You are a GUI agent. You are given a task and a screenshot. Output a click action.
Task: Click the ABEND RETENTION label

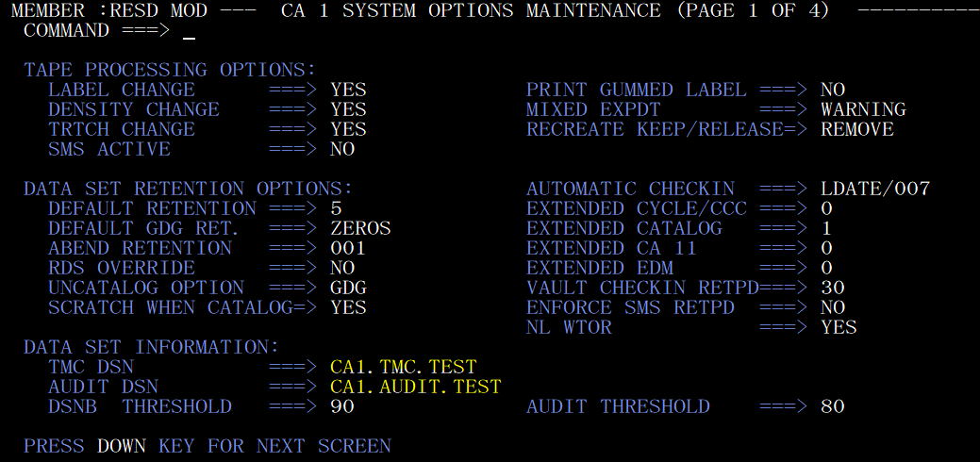click(x=140, y=248)
